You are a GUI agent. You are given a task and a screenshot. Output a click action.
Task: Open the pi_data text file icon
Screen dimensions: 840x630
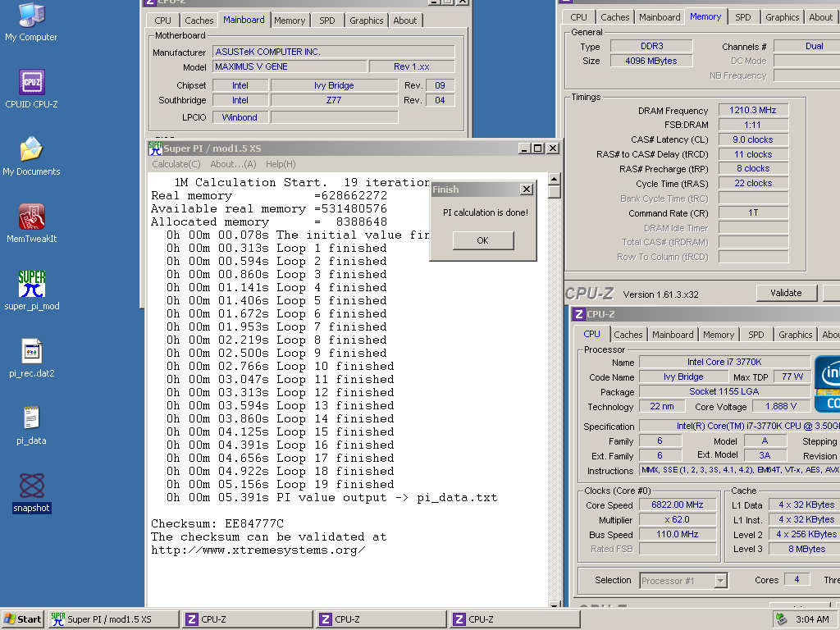click(31, 418)
